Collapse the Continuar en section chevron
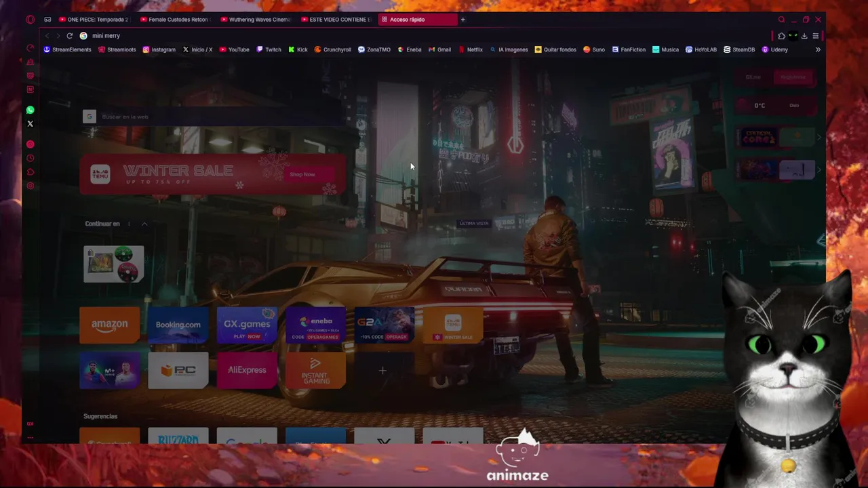The image size is (868, 488). pos(144,224)
